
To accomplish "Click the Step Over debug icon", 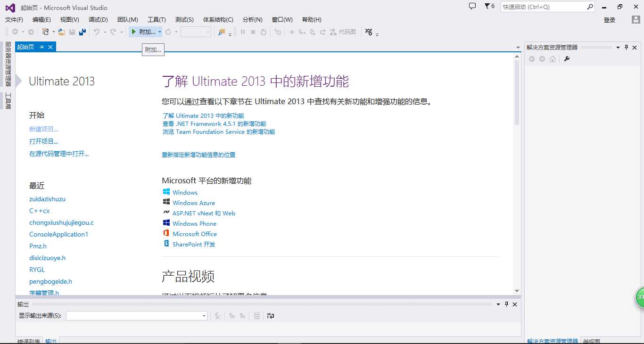I will [x=313, y=32].
